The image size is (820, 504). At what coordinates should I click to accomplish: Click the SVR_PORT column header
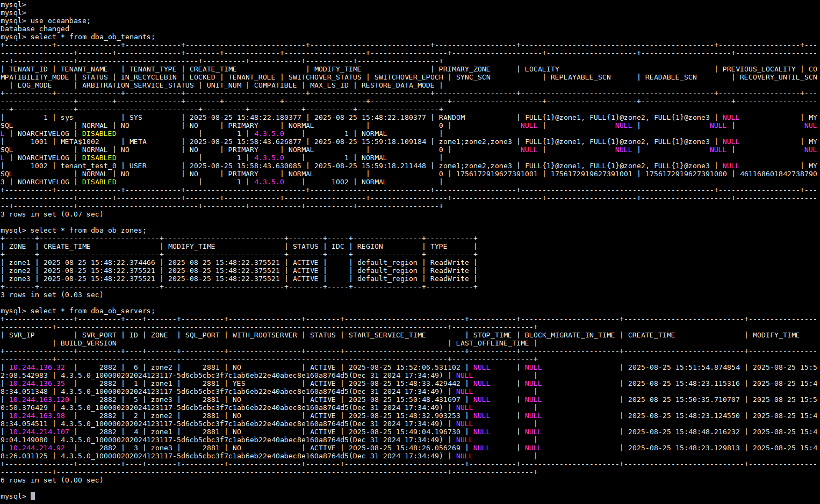coord(99,335)
